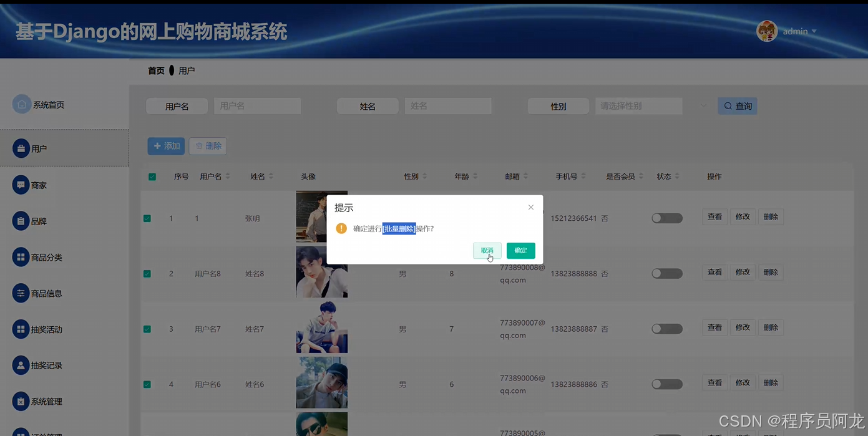Click the avatar photo of 用户名7
The width and height of the screenshot is (868, 436).
321,327
